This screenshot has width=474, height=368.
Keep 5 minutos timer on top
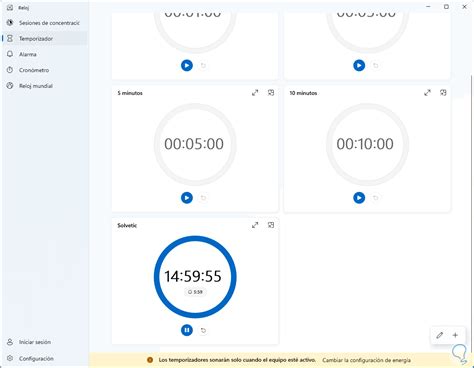(x=271, y=93)
